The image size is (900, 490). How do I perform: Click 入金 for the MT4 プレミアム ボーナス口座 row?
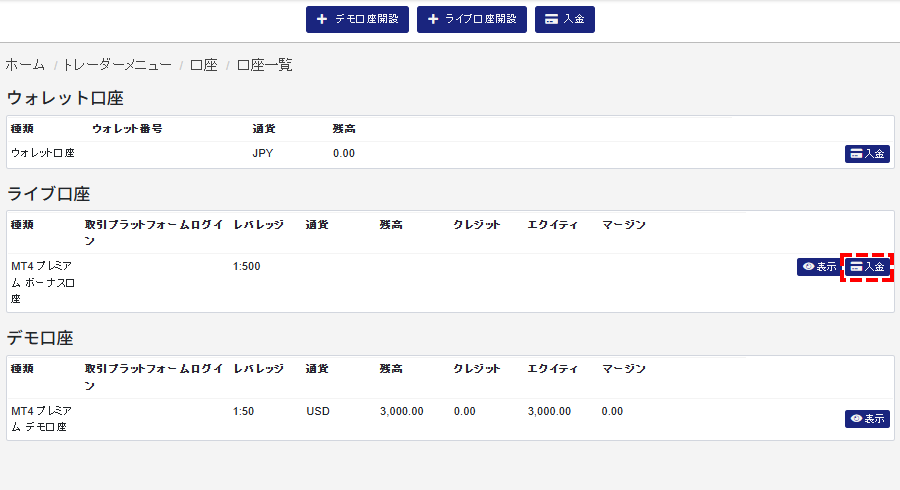click(867, 267)
